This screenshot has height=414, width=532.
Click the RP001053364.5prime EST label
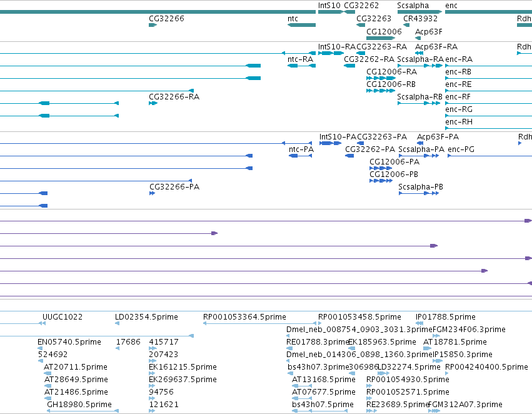click(244, 317)
